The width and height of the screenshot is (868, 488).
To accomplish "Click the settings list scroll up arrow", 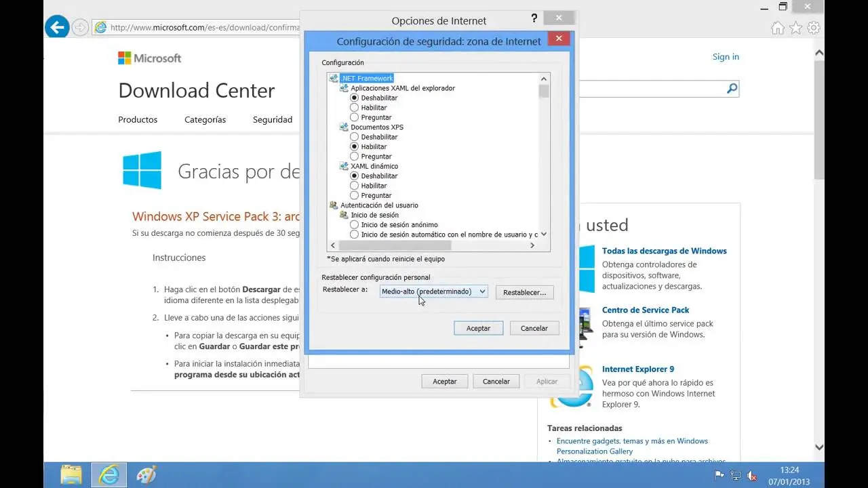I will (x=544, y=78).
